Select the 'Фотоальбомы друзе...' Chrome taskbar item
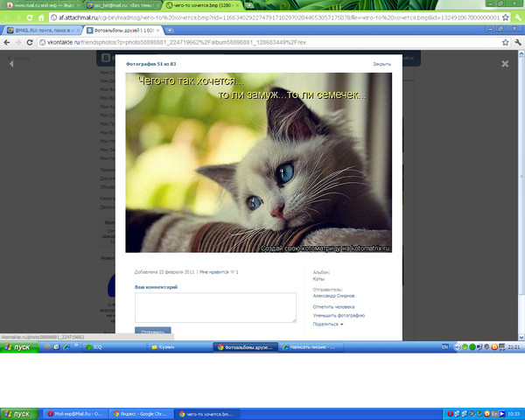The image size is (525, 420). (x=245, y=347)
